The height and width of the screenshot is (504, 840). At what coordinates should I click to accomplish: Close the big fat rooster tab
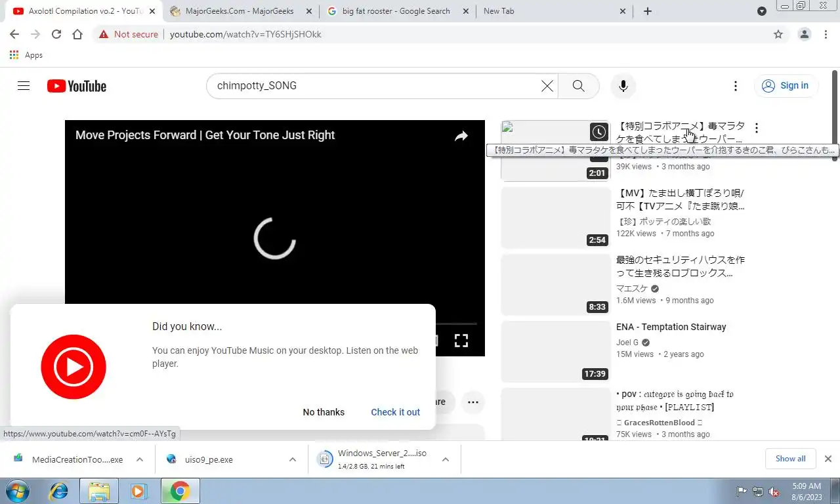(465, 11)
